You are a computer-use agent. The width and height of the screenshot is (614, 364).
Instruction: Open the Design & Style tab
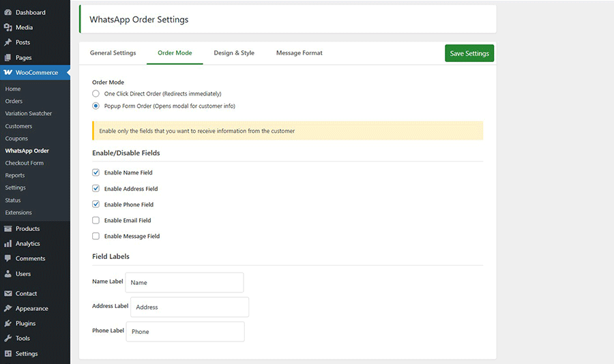click(x=234, y=53)
